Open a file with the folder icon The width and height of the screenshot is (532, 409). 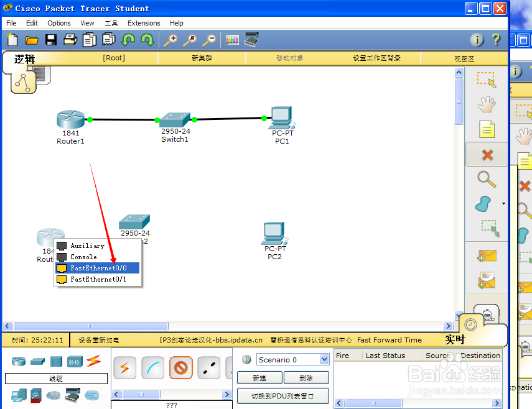pyautogui.click(x=32, y=40)
